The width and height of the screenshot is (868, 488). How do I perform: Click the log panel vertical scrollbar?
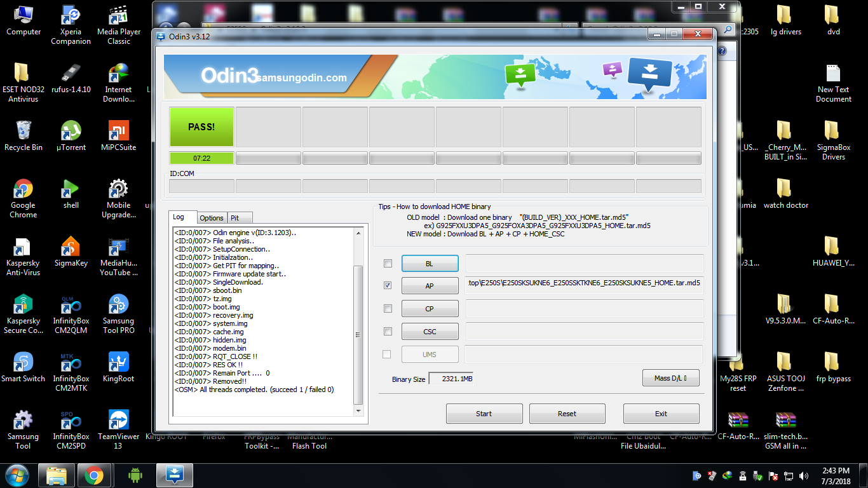(358, 323)
